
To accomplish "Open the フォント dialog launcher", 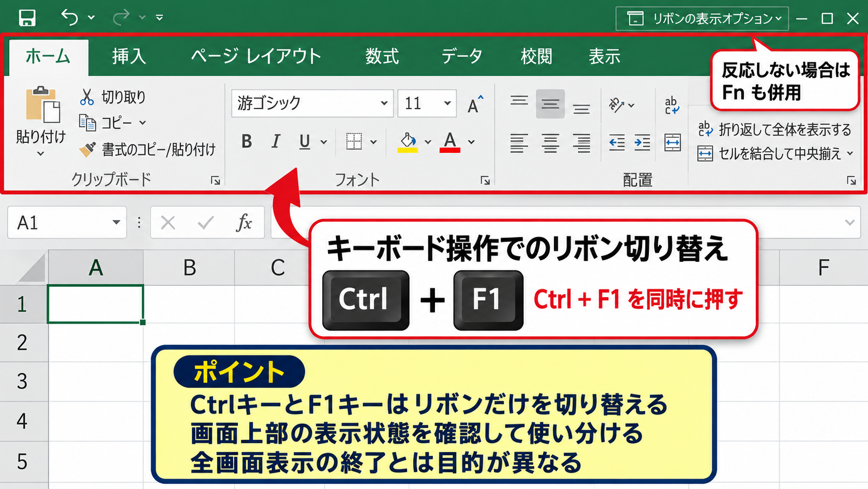I will (485, 180).
